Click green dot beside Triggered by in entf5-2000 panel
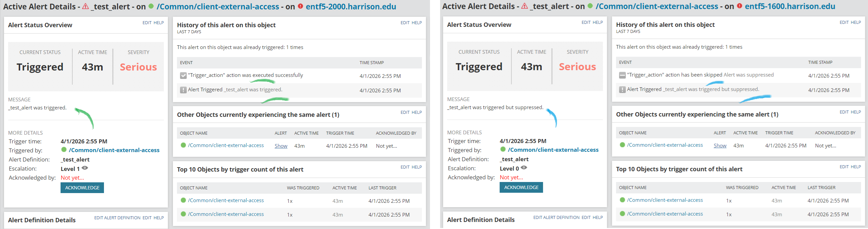This screenshot has height=229, width=868. click(64, 150)
